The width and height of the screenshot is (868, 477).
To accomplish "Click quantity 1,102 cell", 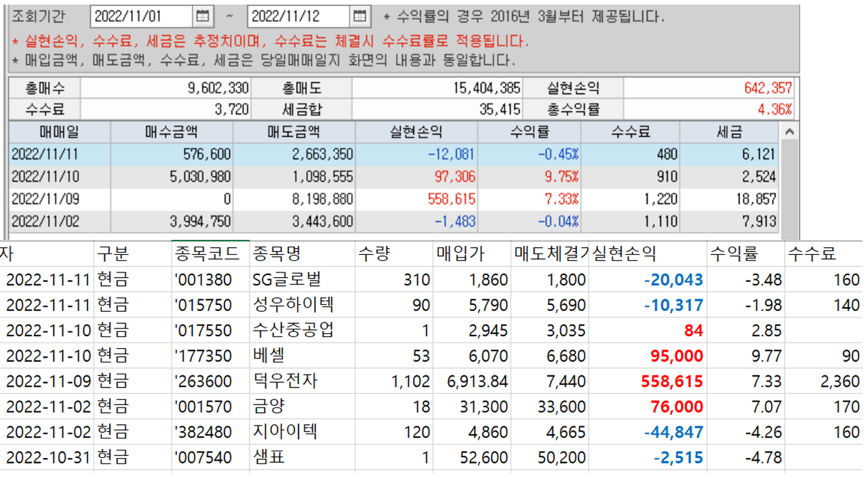I will [394, 381].
